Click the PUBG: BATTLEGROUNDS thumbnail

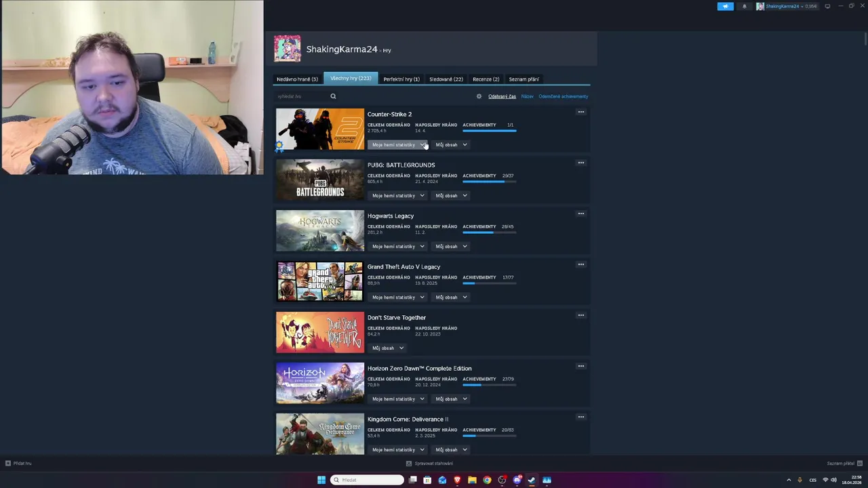[320, 180]
